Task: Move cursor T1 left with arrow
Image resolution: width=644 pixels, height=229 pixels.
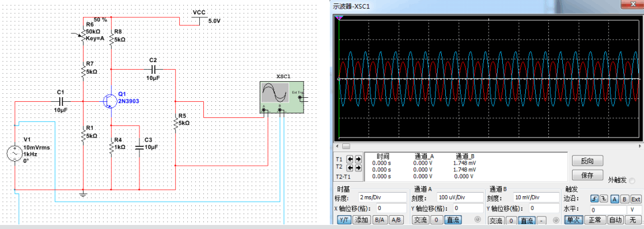Action: [350, 159]
